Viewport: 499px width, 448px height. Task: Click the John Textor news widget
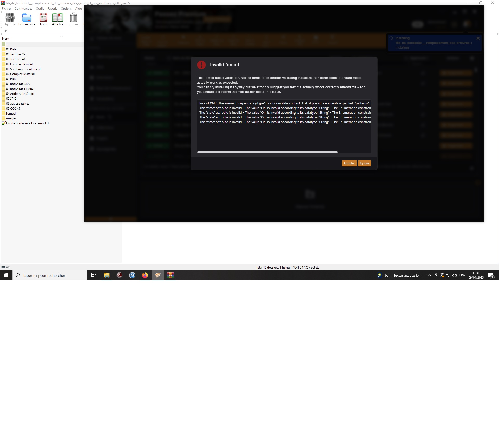(400, 275)
